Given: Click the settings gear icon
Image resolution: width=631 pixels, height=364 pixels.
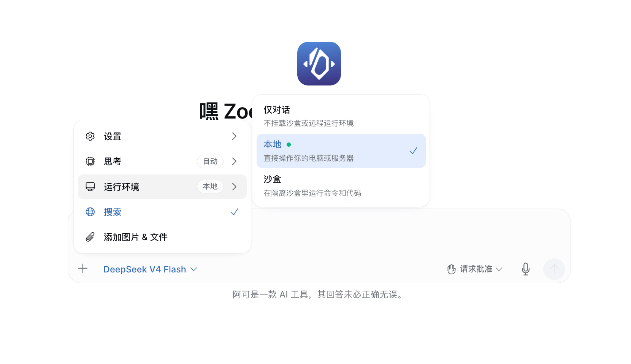Looking at the screenshot, I should 90,136.
